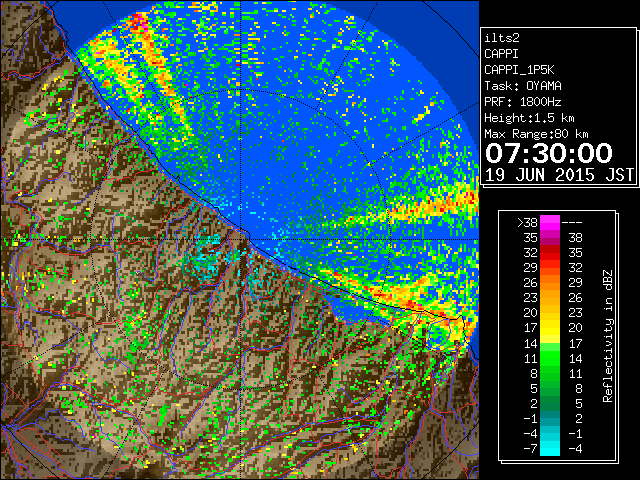Click the Height:1.5 km entry

click(x=529, y=118)
